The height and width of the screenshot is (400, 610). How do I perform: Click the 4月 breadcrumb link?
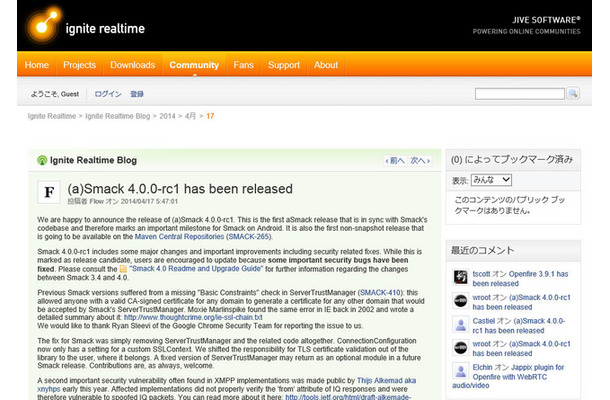[190, 116]
